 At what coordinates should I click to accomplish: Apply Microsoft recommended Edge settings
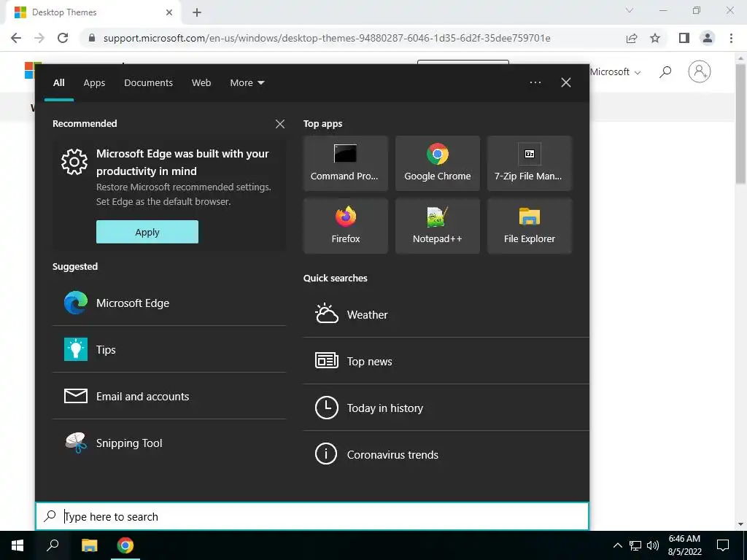coord(147,232)
